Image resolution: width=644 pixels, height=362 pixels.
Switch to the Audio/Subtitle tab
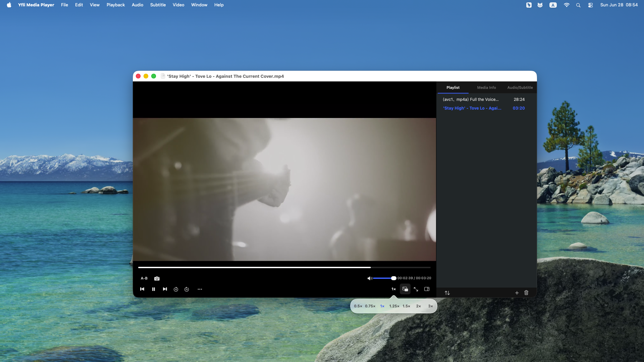[x=520, y=87]
